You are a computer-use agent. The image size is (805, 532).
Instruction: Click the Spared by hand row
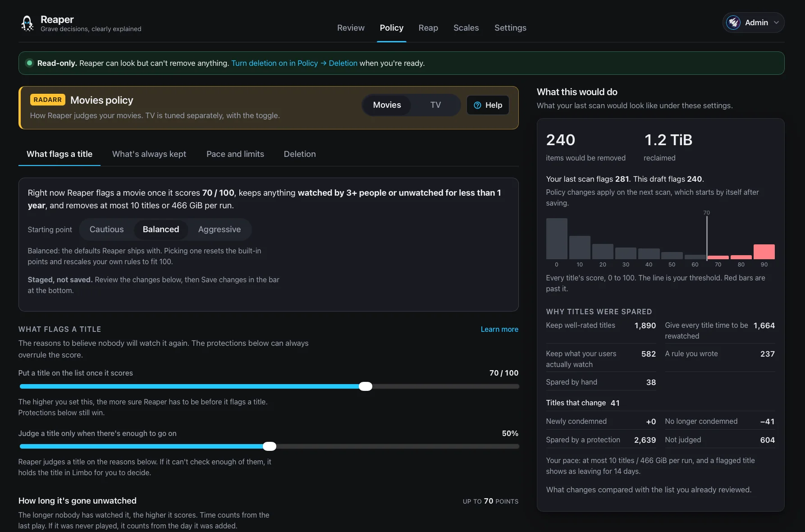click(601, 382)
